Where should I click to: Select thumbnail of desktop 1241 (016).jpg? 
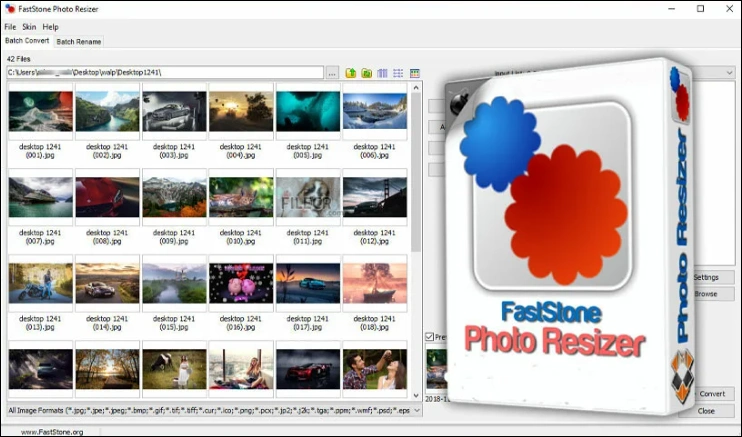(241, 283)
